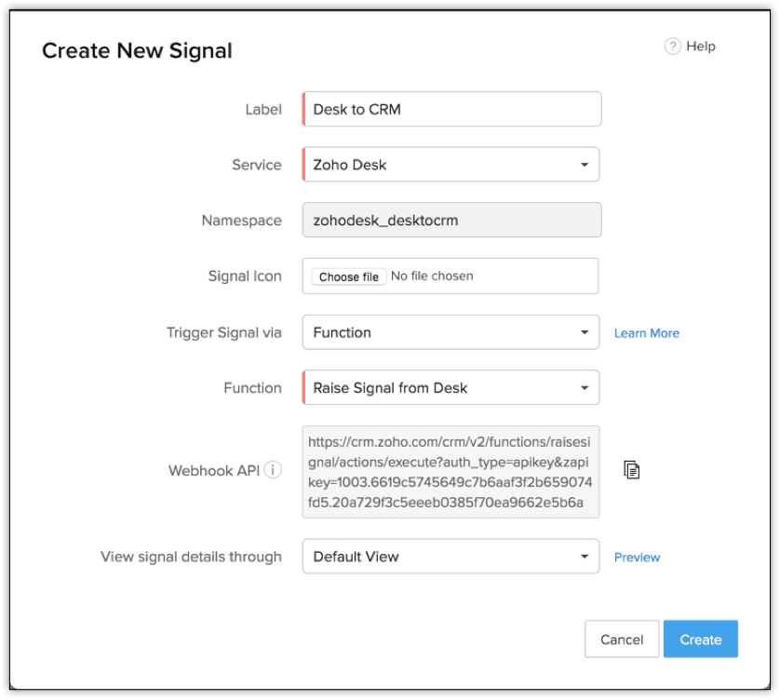Open the Learn More link
Viewport: 780px width, 700px height.
[646, 332]
